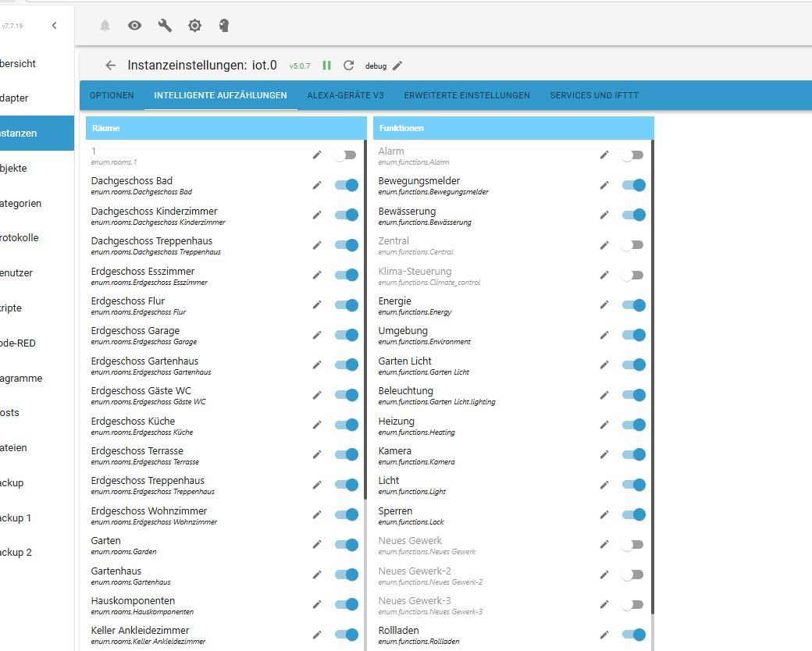Edit the Licht function
This screenshot has width=812, height=651.
pos(604,485)
